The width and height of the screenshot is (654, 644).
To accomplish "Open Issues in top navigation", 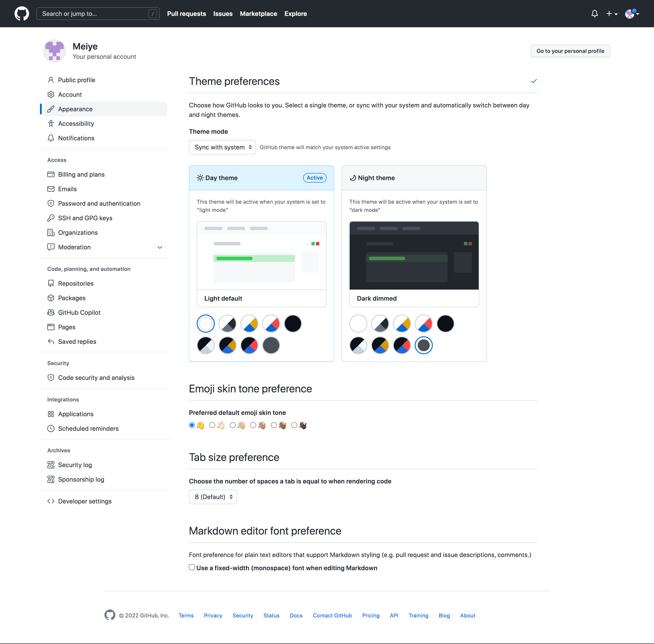I will click(x=223, y=14).
